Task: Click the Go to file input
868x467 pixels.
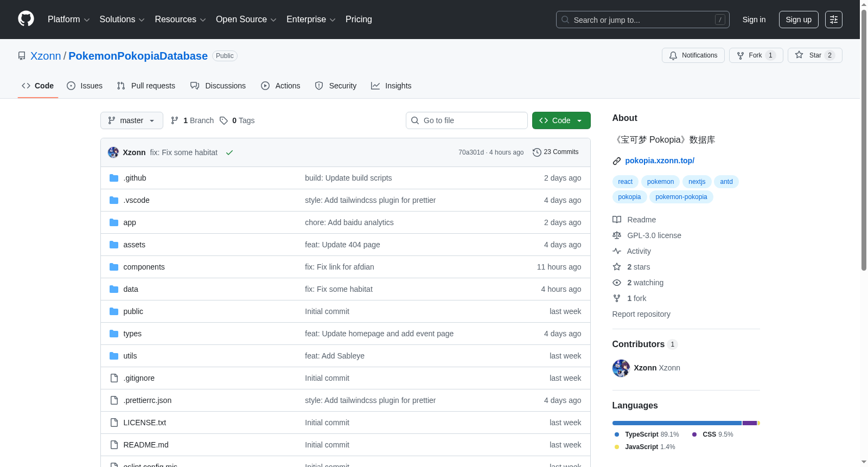Action: click(x=467, y=120)
